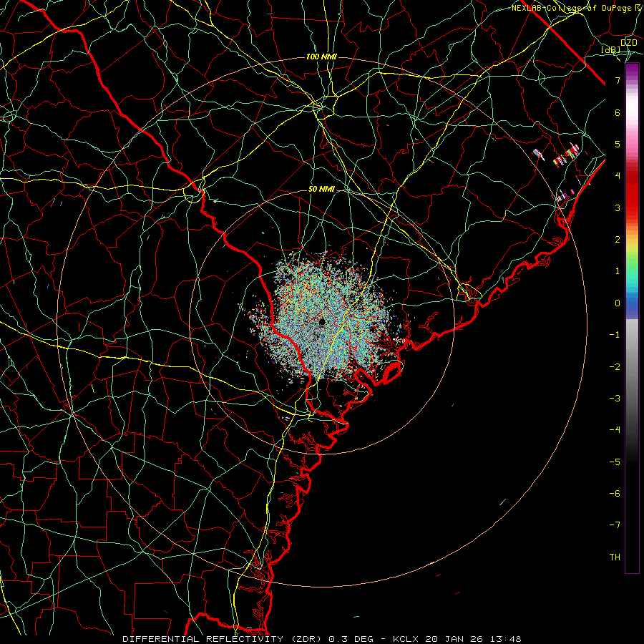Click the 1 dB tick label
The width and height of the screenshot is (644, 644).
(618, 271)
